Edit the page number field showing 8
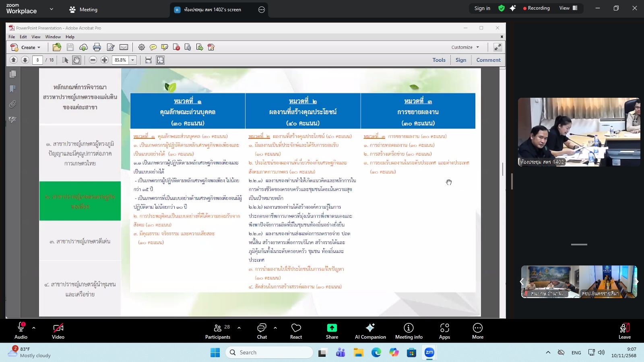Viewport: 644px width, 362px height. [37, 60]
